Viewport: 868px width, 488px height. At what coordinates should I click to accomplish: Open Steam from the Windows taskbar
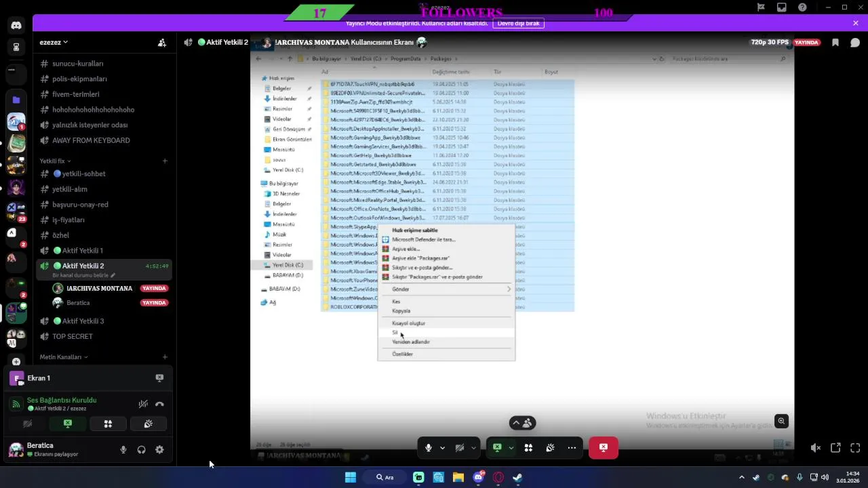pyautogui.click(x=517, y=477)
